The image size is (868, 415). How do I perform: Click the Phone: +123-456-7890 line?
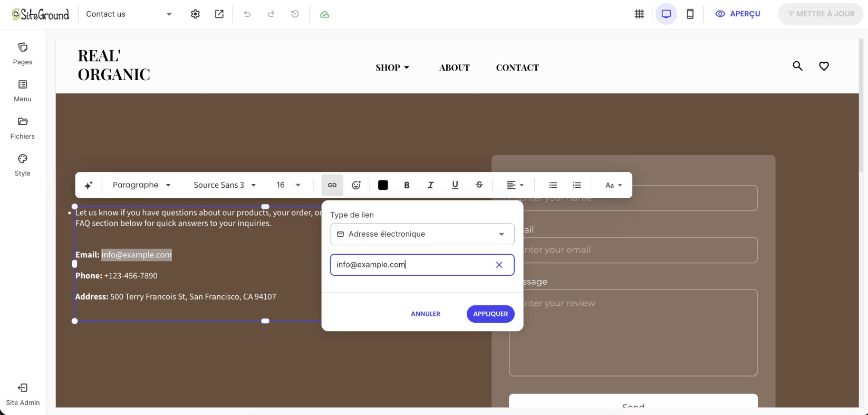point(117,276)
